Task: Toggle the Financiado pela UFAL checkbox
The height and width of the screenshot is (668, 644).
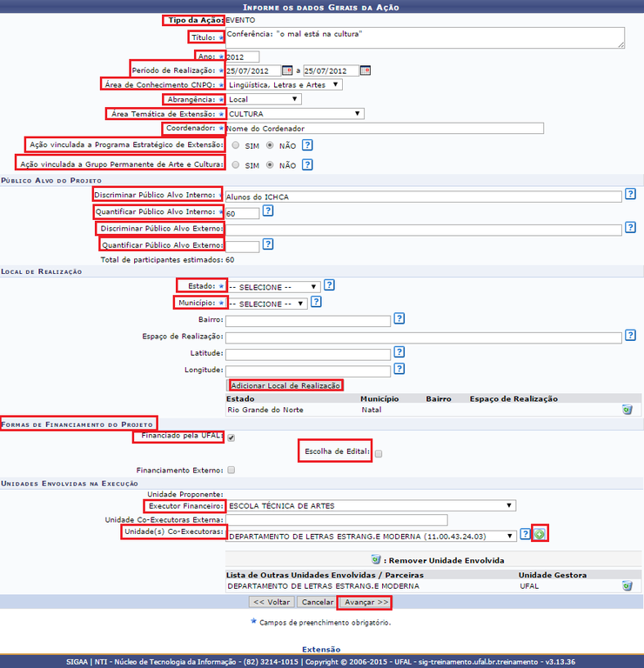Action: [231, 438]
